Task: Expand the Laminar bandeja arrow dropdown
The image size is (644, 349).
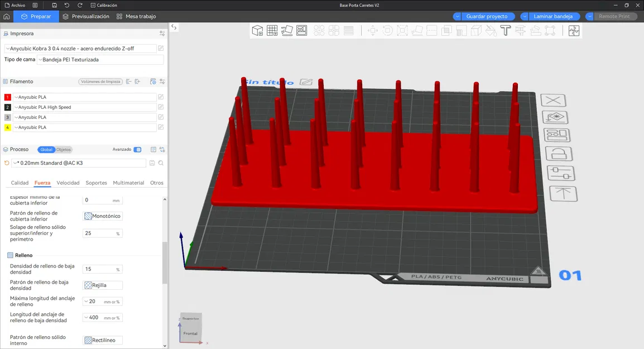Action: coord(525,16)
